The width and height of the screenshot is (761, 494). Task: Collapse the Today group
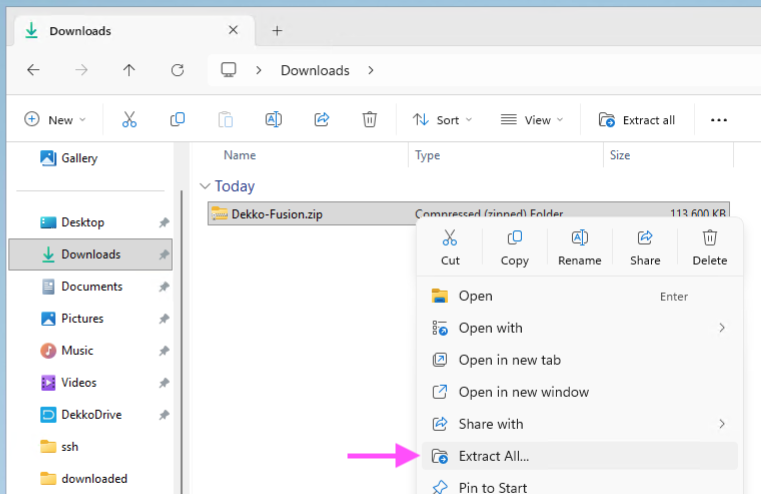[x=205, y=186]
